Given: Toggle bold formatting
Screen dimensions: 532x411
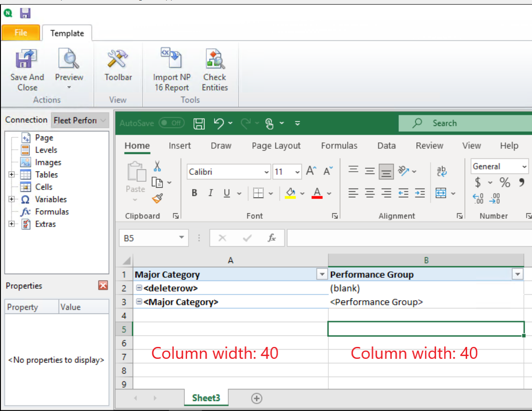Looking at the screenshot, I should [x=194, y=193].
